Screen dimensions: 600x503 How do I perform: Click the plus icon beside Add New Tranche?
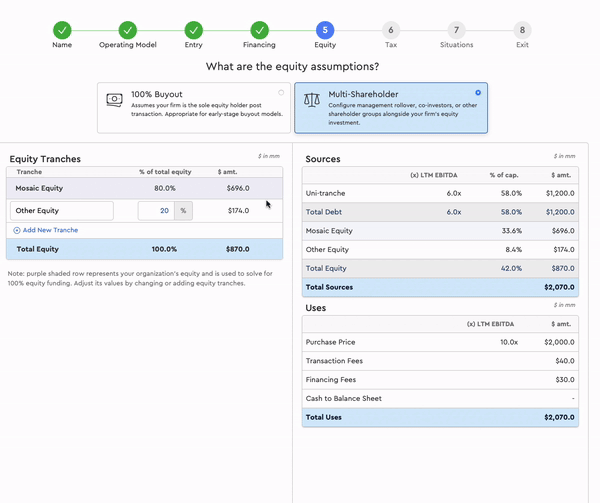pyautogui.click(x=16, y=230)
